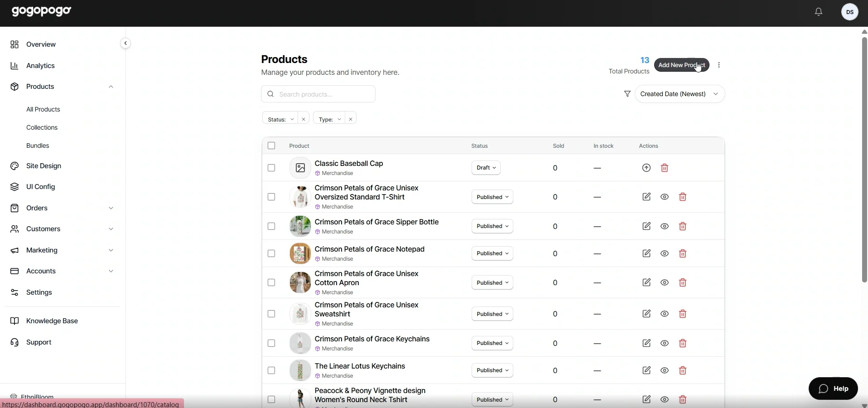Select the Crimson Petals Notepad row checkbox
Image resolution: width=868 pixels, height=408 pixels.
(x=271, y=253)
